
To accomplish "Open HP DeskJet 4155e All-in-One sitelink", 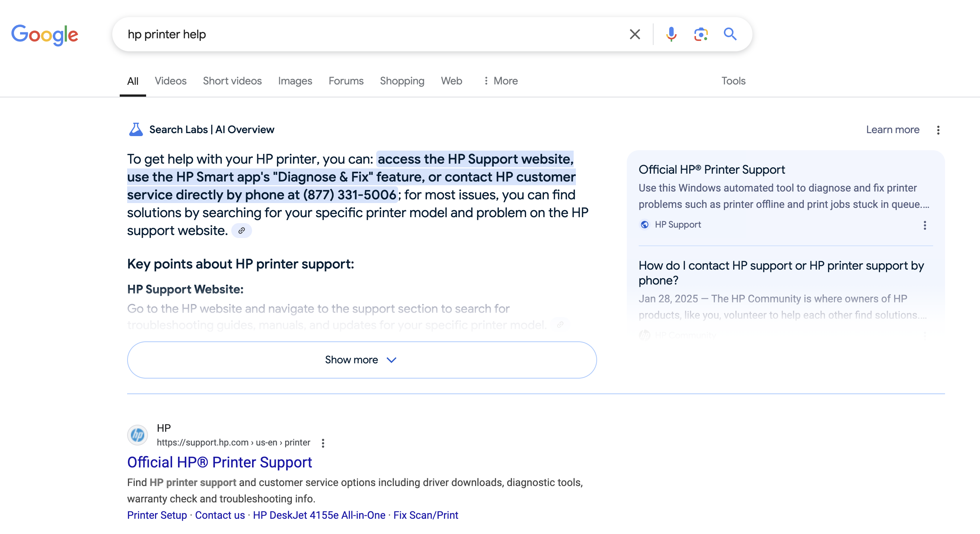I will [319, 515].
